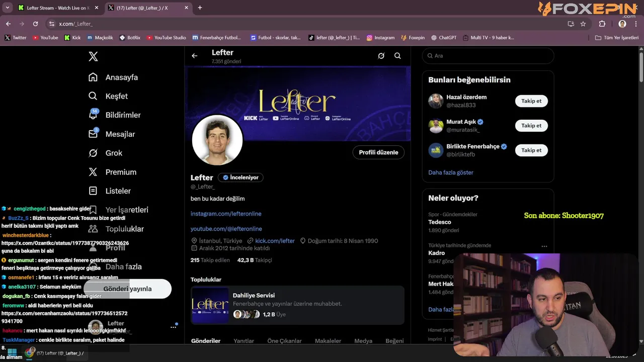Follow Hazal özerdem with Takip et
Image resolution: width=644 pixels, height=362 pixels.
[531, 101]
